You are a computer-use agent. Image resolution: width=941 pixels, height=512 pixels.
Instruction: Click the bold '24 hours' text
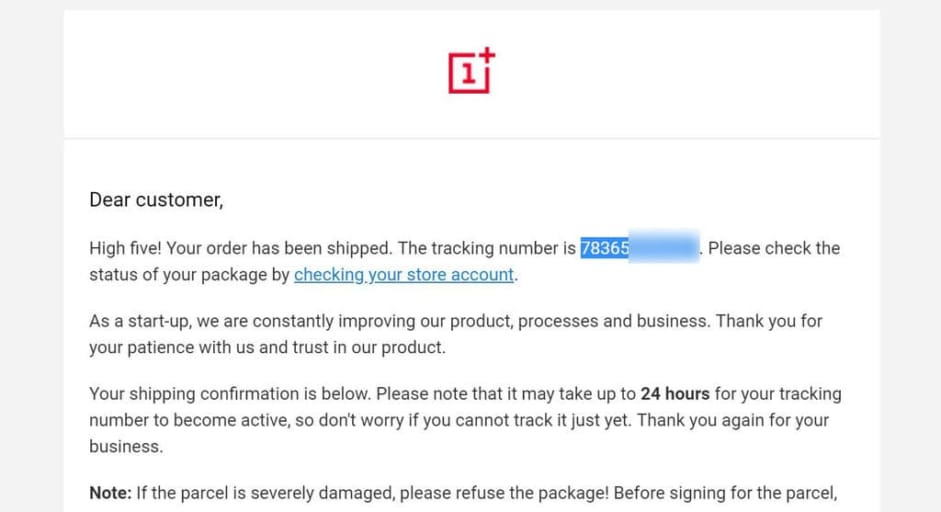(x=675, y=394)
